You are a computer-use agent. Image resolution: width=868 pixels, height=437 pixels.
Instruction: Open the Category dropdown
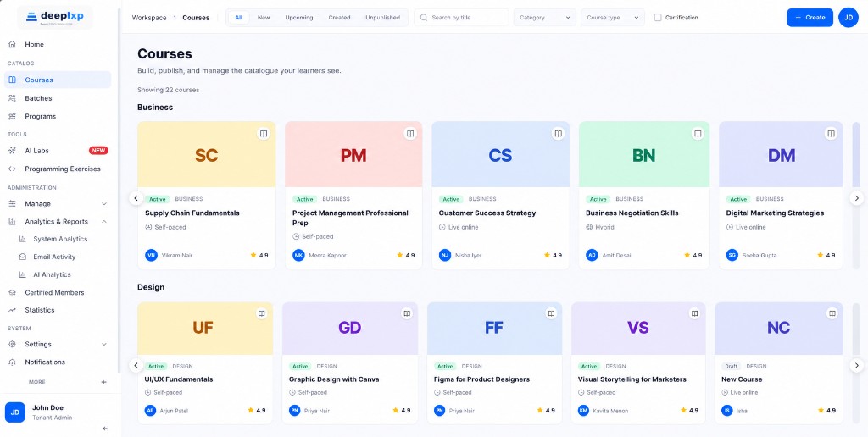click(x=545, y=18)
